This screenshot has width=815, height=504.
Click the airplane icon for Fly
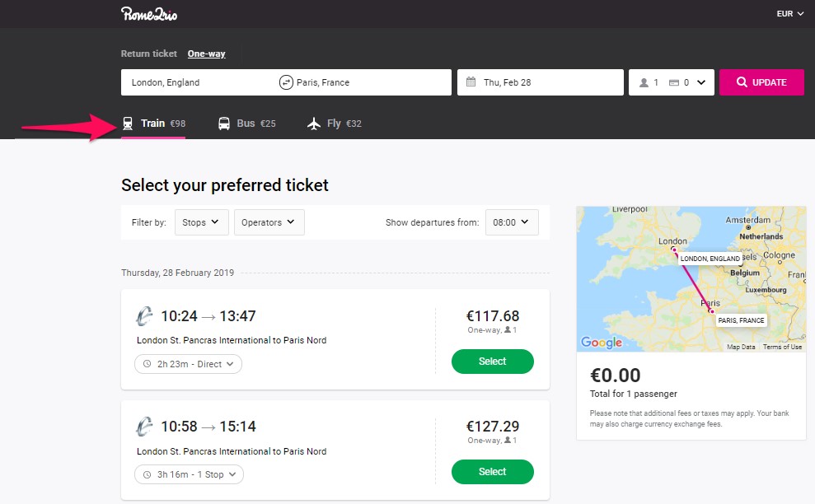click(x=314, y=124)
